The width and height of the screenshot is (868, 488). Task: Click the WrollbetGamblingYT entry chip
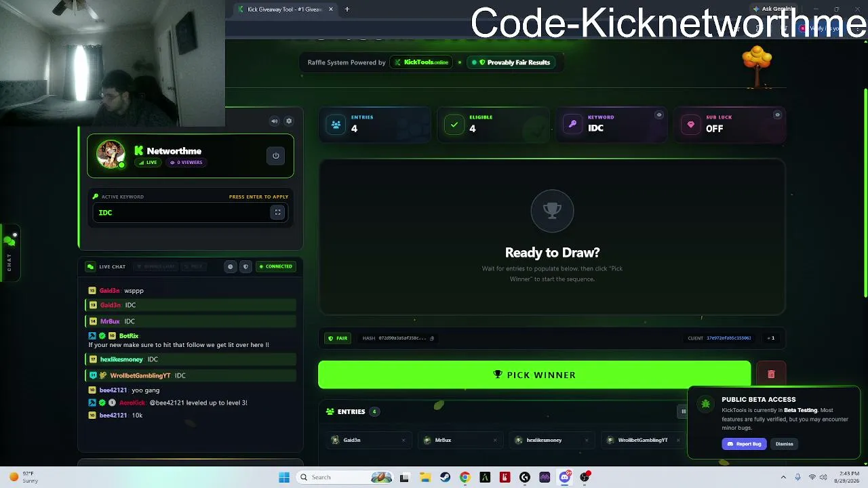(642, 441)
